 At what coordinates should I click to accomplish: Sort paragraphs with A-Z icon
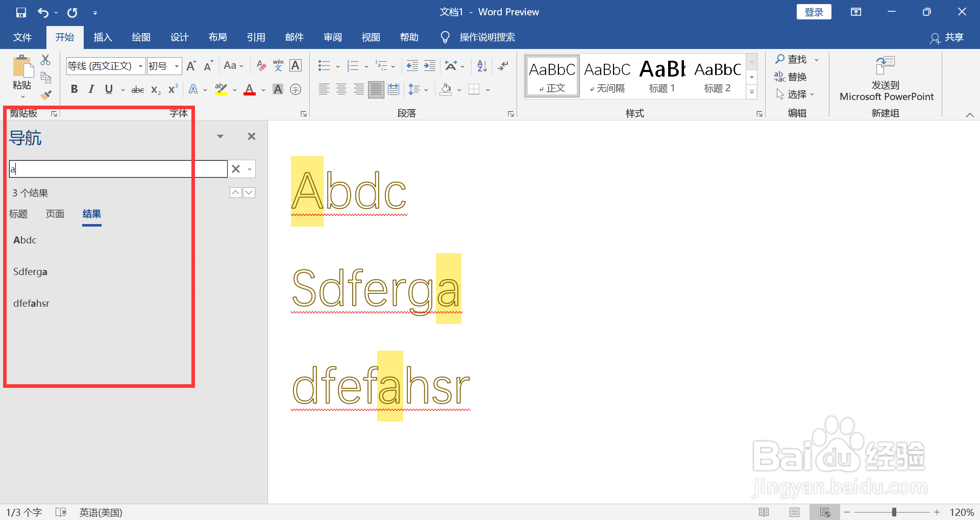click(x=482, y=66)
